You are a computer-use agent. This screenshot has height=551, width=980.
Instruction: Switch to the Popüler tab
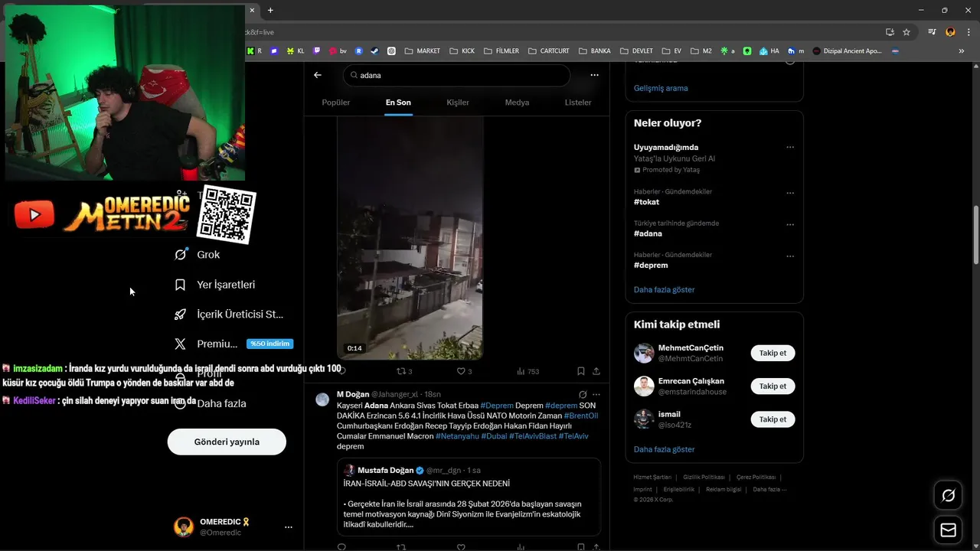335,103
